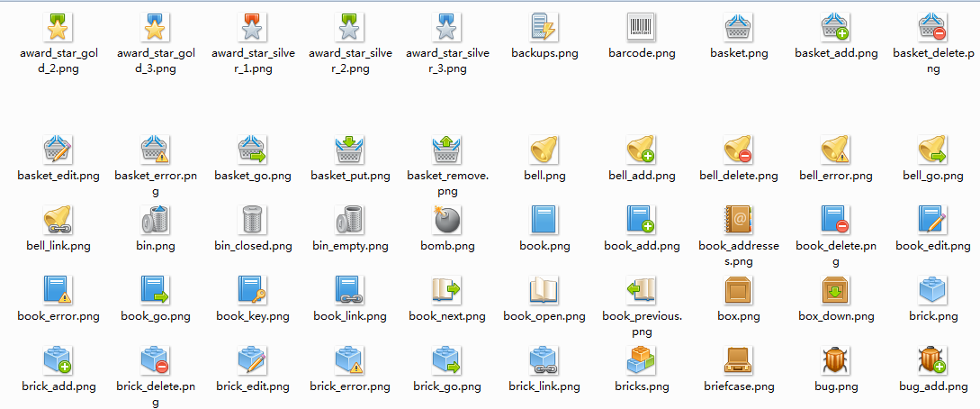The width and height of the screenshot is (980, 409).
Task: Select the book_next.png icon
Action: [x=447, y=289]
